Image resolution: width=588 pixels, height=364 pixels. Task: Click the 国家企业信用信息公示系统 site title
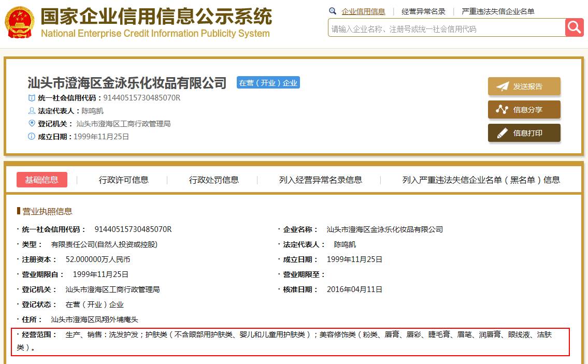156,16
